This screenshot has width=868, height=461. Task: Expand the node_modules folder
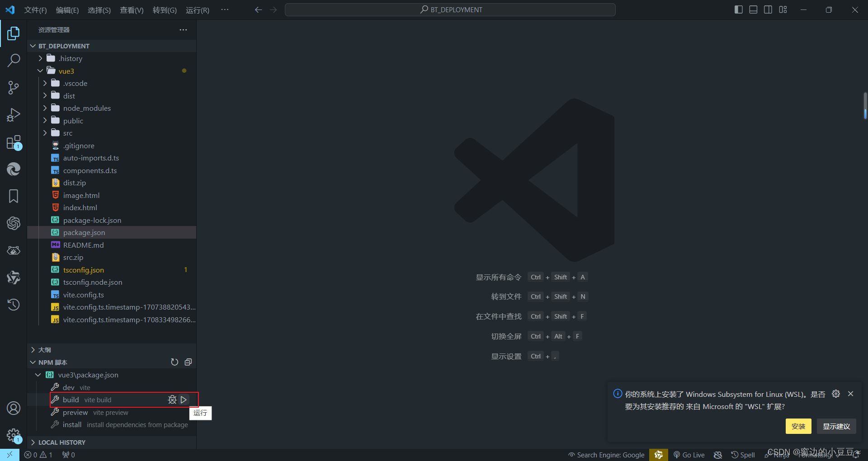click(45, 108)
